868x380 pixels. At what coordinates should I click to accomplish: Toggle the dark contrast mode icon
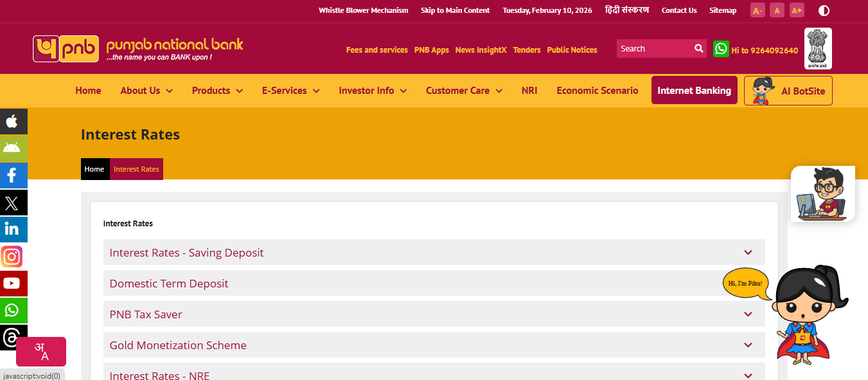coord(824,10)
